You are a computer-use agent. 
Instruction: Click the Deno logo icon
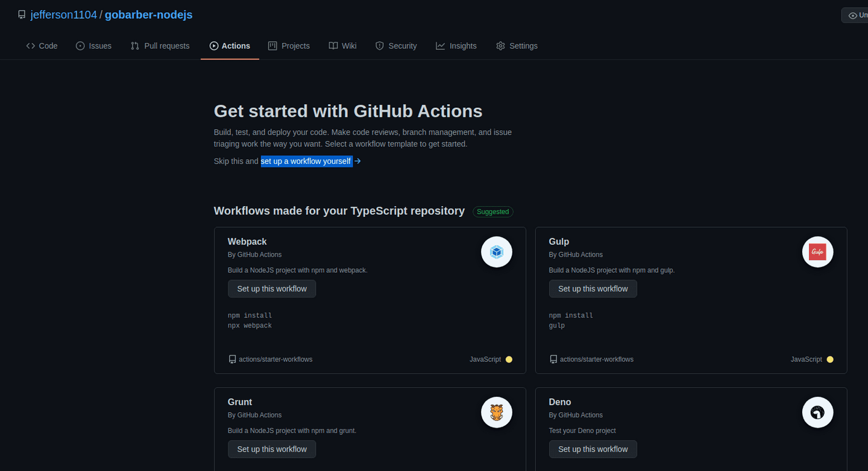click(x=818, y=413)
